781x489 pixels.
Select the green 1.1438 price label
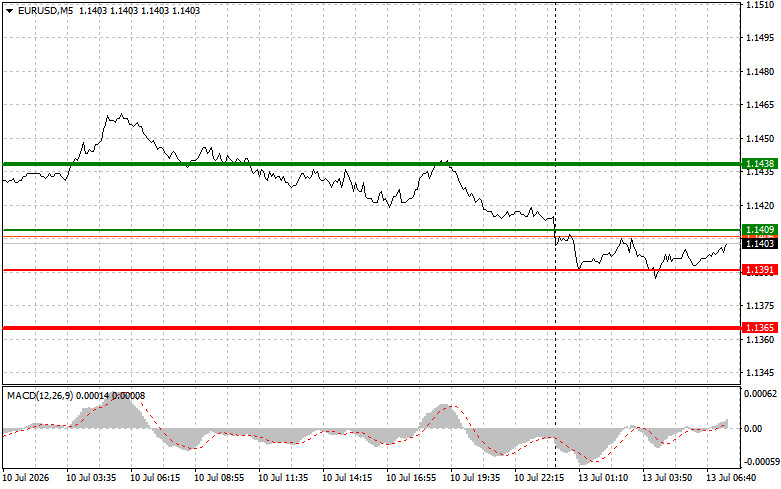760,164
